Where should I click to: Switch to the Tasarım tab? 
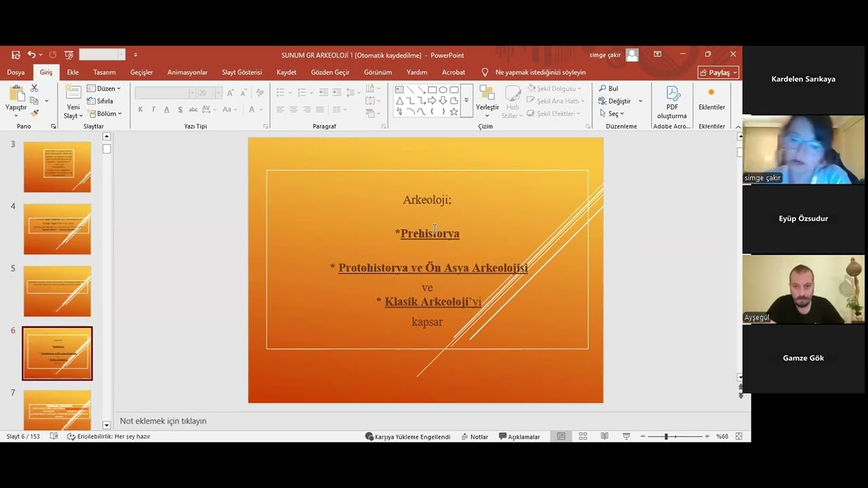104,73
